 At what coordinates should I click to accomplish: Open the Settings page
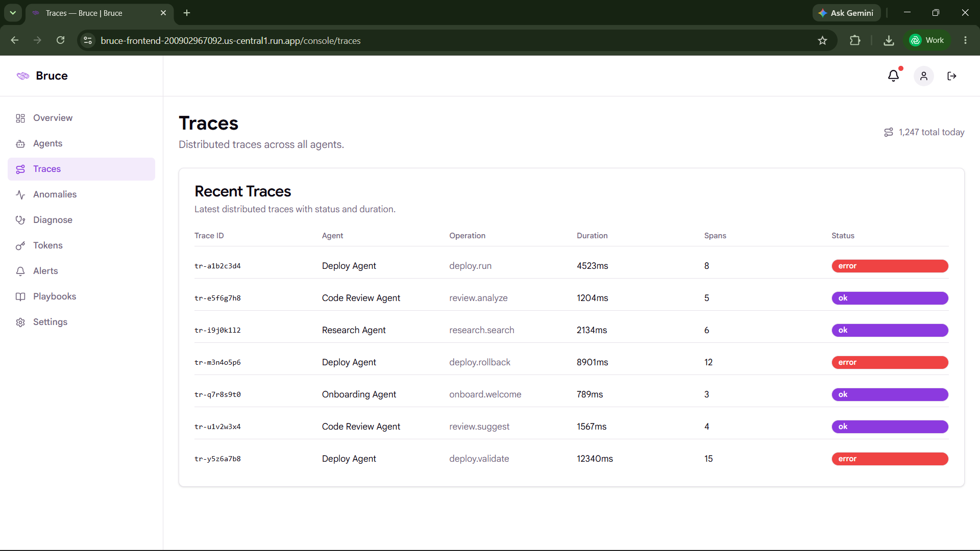coord(81,322)
